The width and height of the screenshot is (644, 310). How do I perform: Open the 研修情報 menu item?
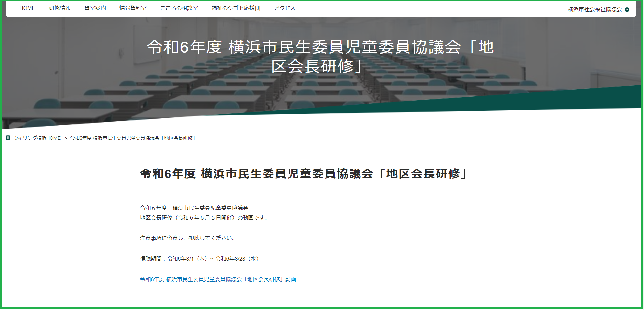point(60,8)
